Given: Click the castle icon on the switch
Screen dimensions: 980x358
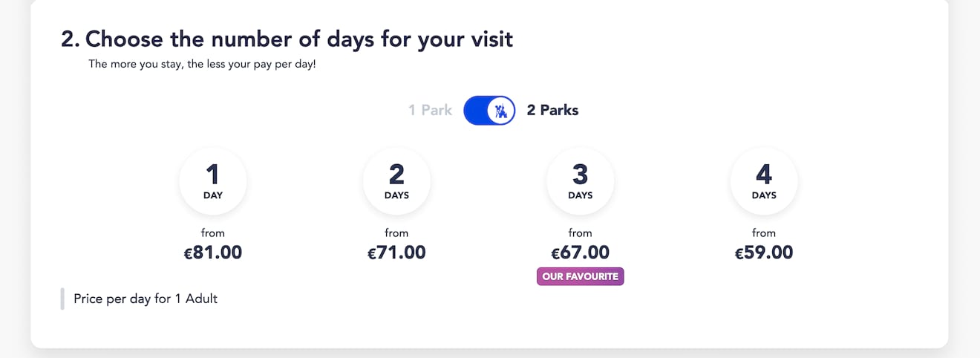Looking at the screenshot, I should point(501,111).
